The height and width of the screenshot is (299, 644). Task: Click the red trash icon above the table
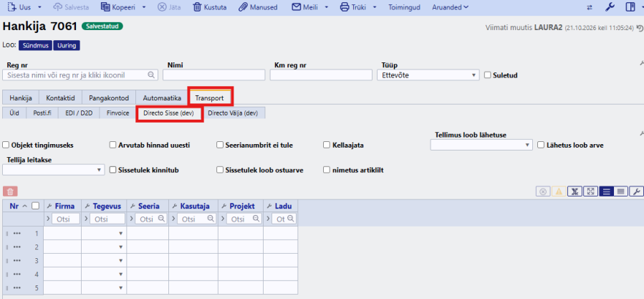(x=10, y=191)
